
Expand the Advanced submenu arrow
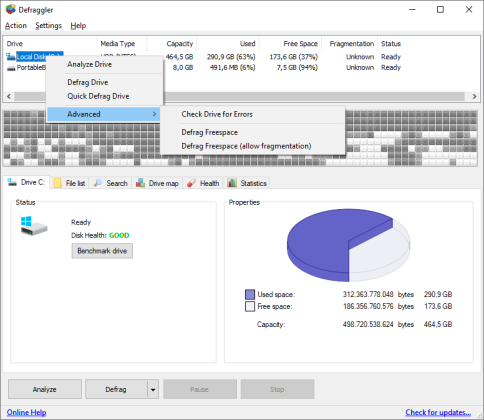[x=154, y=114]
